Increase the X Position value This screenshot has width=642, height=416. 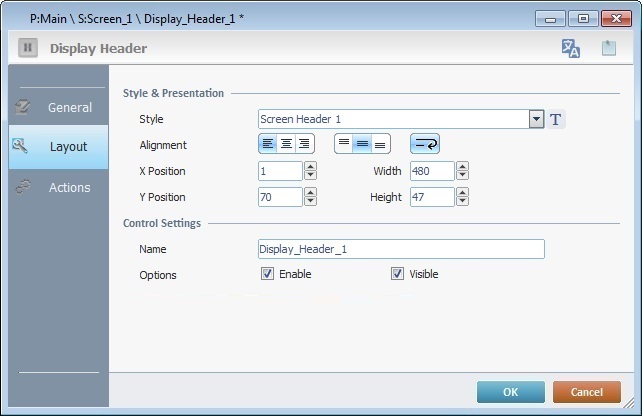point(311,167)
